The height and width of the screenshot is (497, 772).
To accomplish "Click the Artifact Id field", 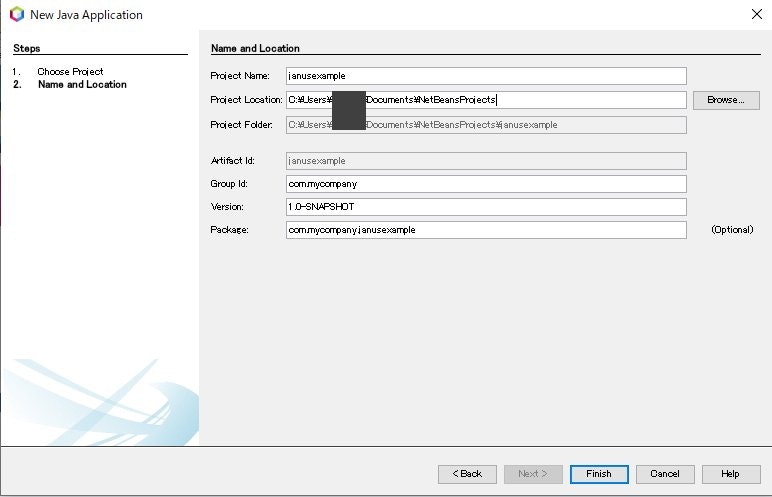I will click(486, 161).
